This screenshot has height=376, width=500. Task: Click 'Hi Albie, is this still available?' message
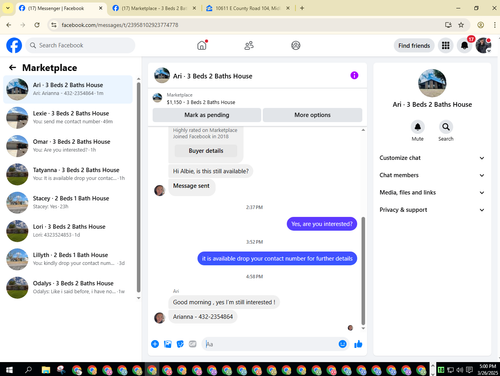tap(211, 171)
